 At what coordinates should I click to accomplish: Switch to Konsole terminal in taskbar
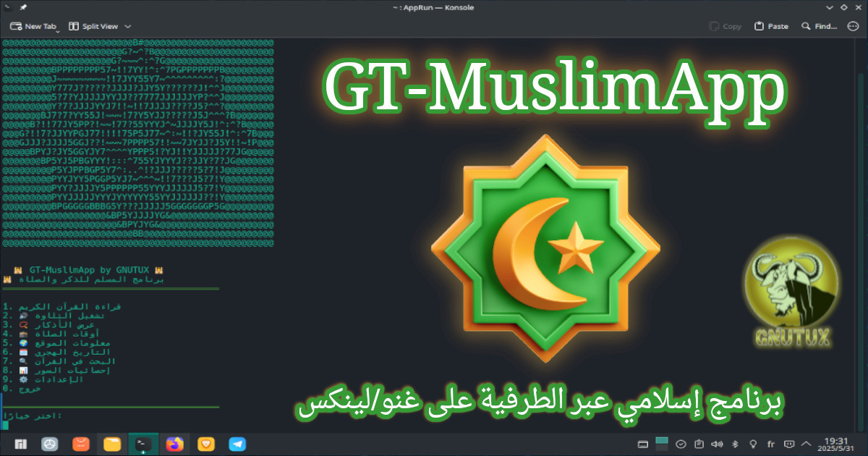tap(143, 444)
